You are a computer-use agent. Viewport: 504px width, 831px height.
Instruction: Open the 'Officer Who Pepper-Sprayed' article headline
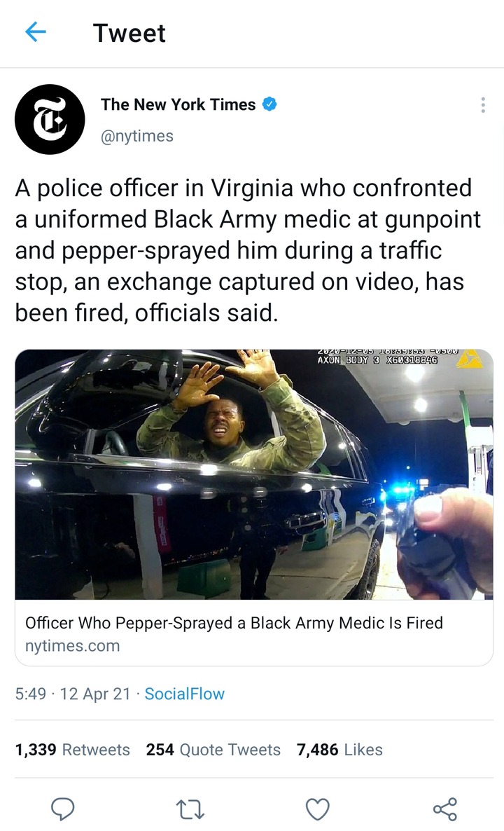[234, 623]
